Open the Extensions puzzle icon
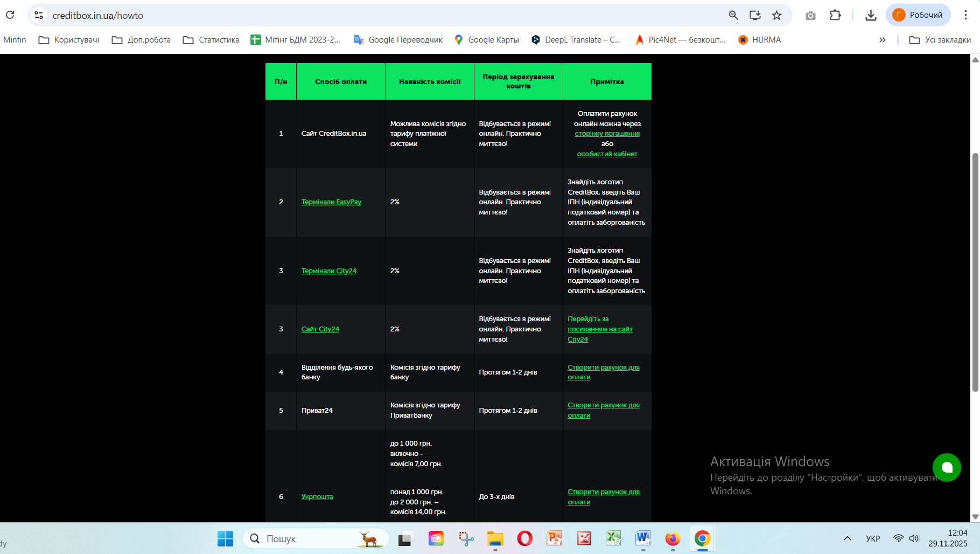 tap(835, 15)
